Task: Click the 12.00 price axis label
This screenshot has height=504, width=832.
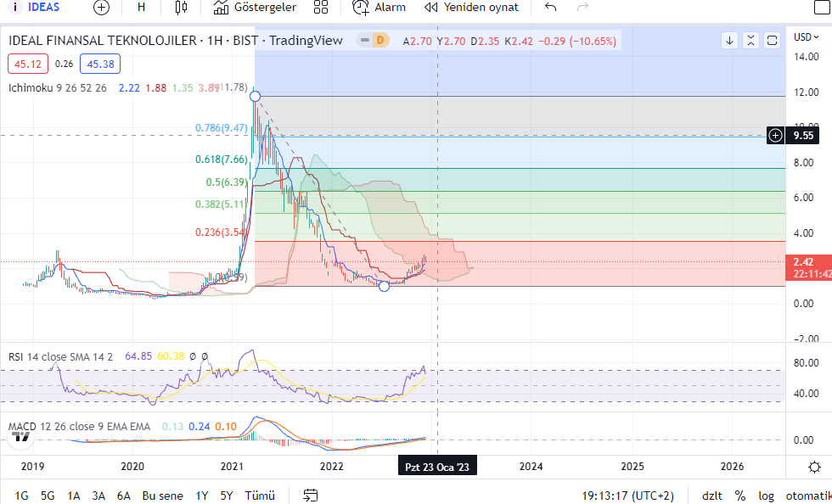Action: 806,92
